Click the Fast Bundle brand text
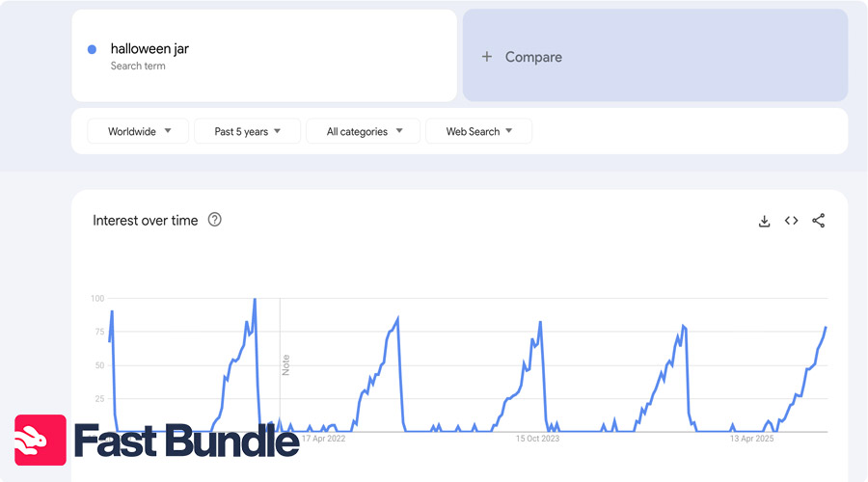Viewport: 868px width, 482px height. tap(186, 442)
